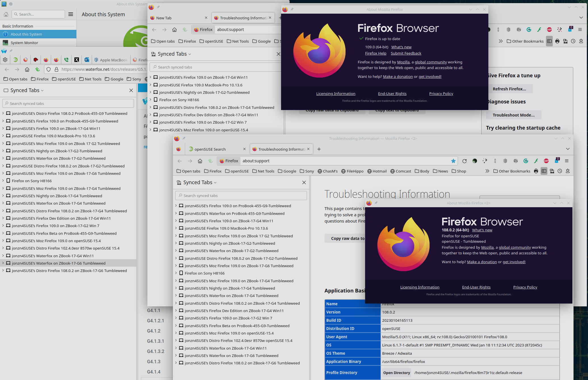
Task: Click the home button in top Firefox window
Action: point(174,29)
